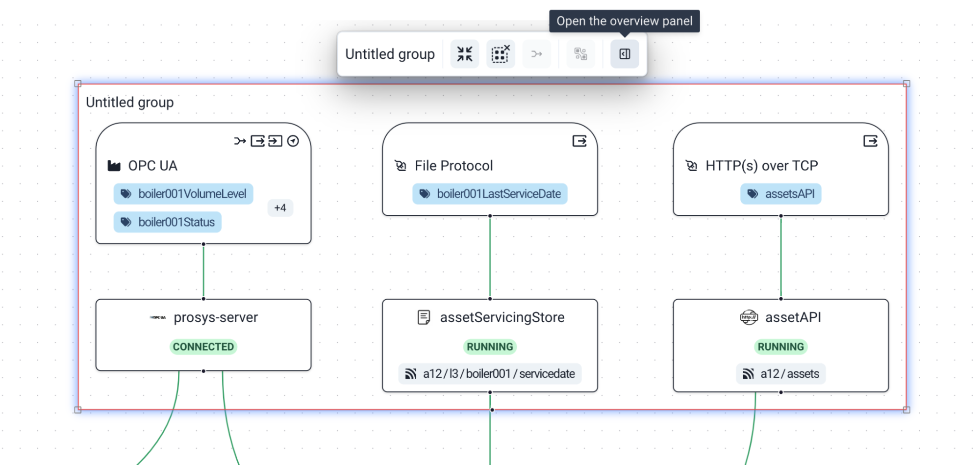Click the dashed-square ungroup icon in the toolbar
This screenshot has width=980, height=465.
(x=500, y=54)
